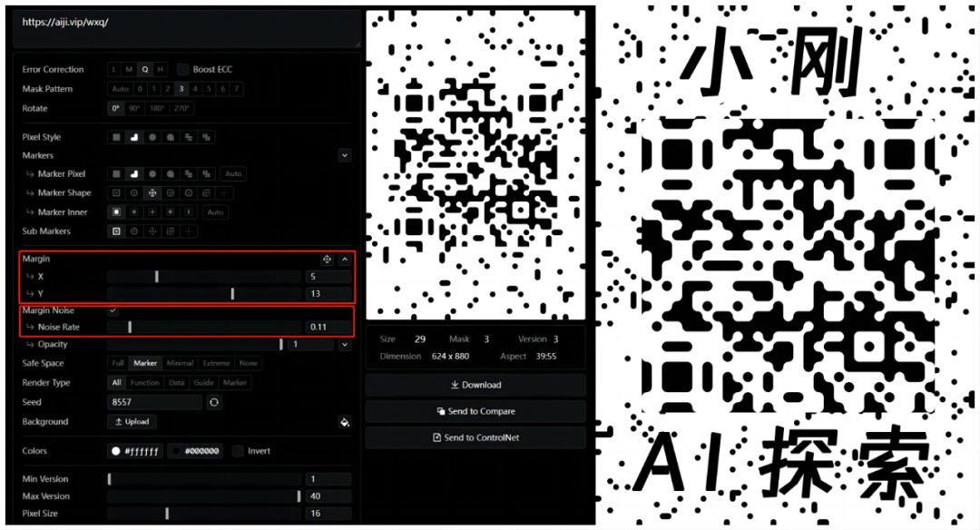980x530 pixels.
Task: Pick plus Marker Shape icon
Action: pyautogui.click(x=152, y=193)
